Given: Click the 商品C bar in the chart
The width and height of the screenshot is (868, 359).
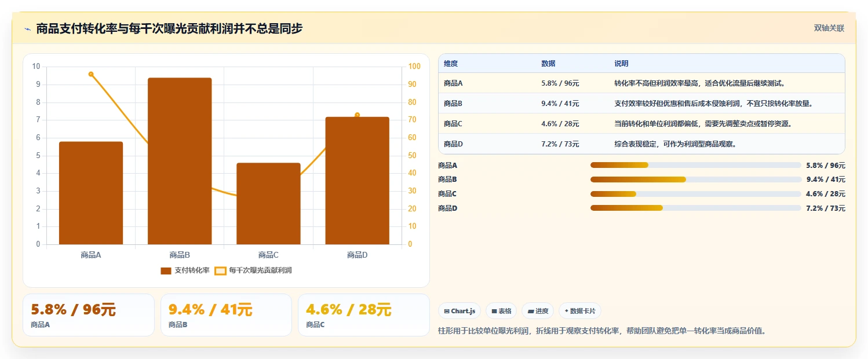Looking at the screenshot, I should coord(268,204).
